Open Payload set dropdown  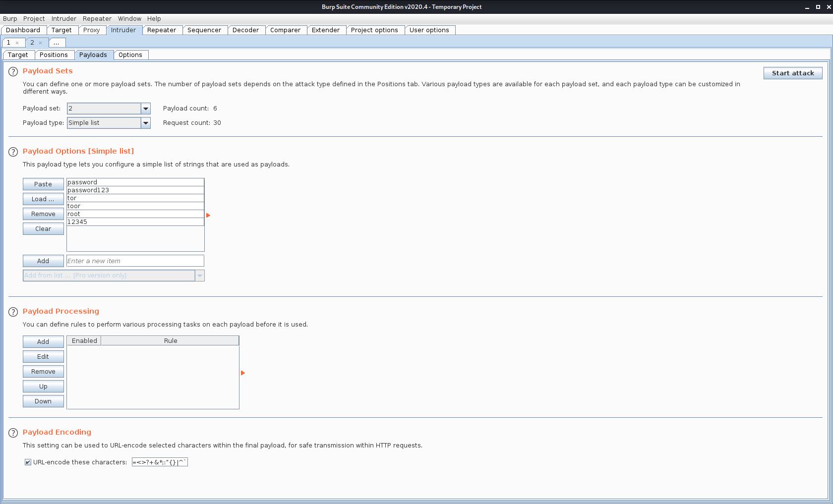coord(146,109)
